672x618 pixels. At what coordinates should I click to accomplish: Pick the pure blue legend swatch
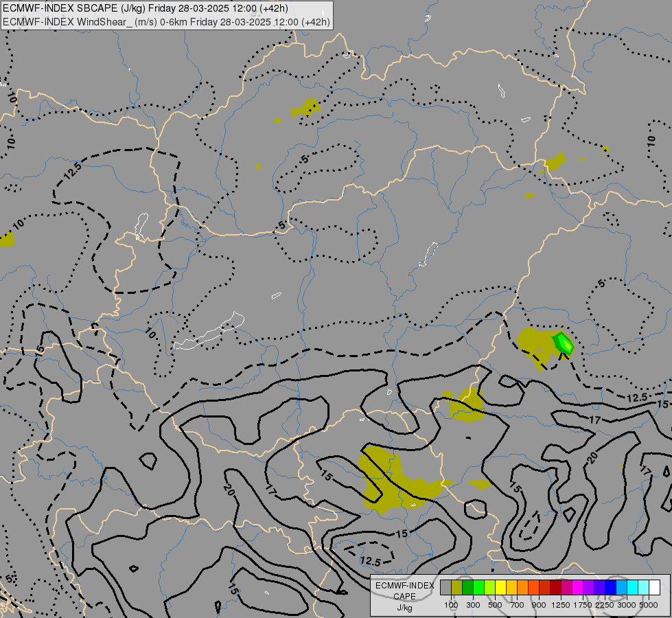click(x=610, y=588)
